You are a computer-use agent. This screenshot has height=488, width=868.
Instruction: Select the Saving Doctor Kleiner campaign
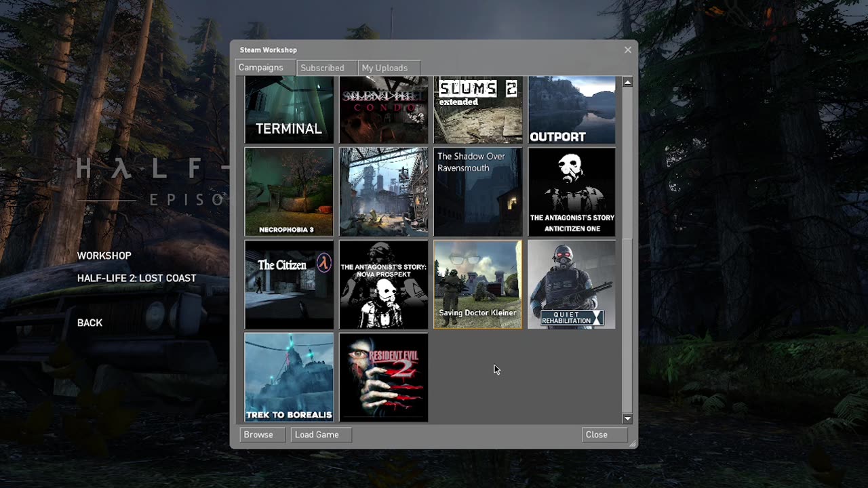click(x=478, y=285)
